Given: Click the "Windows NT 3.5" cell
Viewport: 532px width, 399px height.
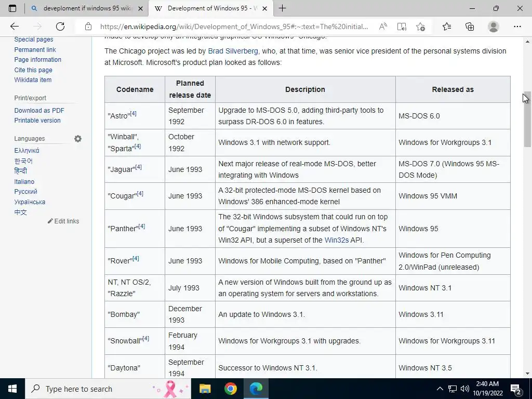Looking at the screenshot, I should point(453,368).
